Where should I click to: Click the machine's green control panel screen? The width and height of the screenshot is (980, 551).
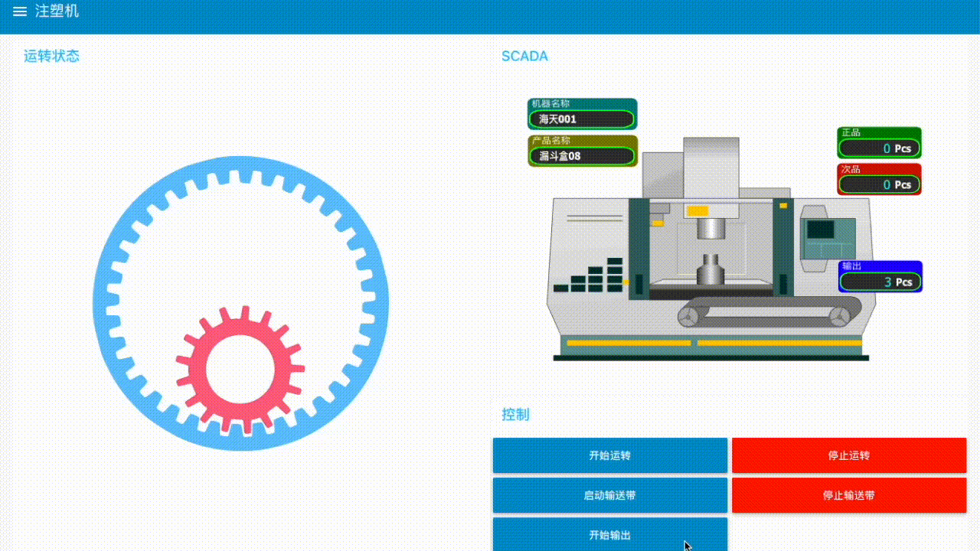(x=821, y=230)
